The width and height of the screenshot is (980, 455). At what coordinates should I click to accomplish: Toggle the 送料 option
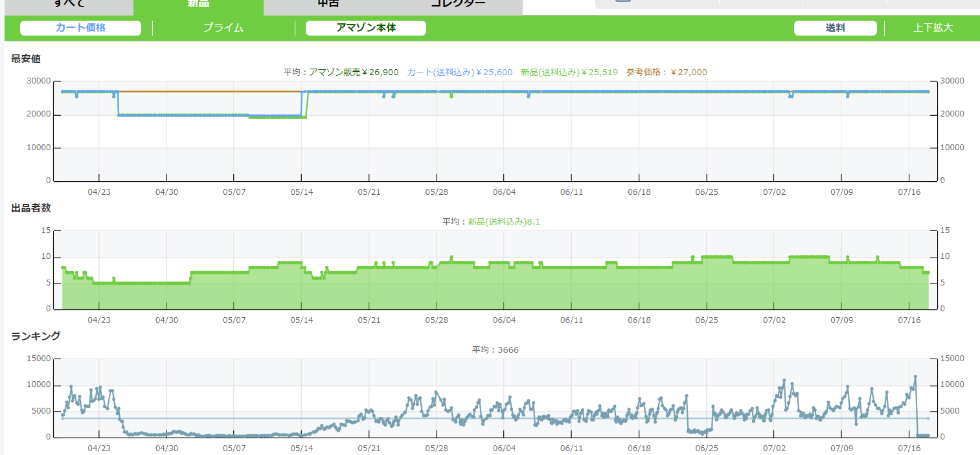point(835,28)
